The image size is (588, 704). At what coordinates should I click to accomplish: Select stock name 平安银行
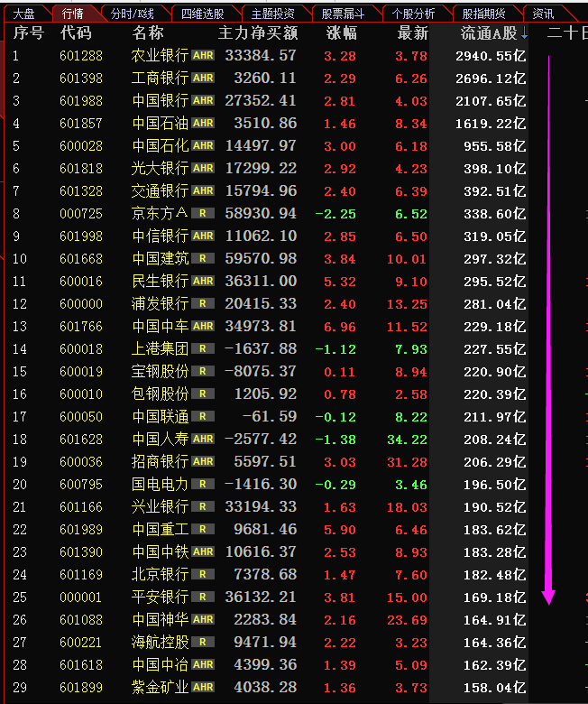161,597
